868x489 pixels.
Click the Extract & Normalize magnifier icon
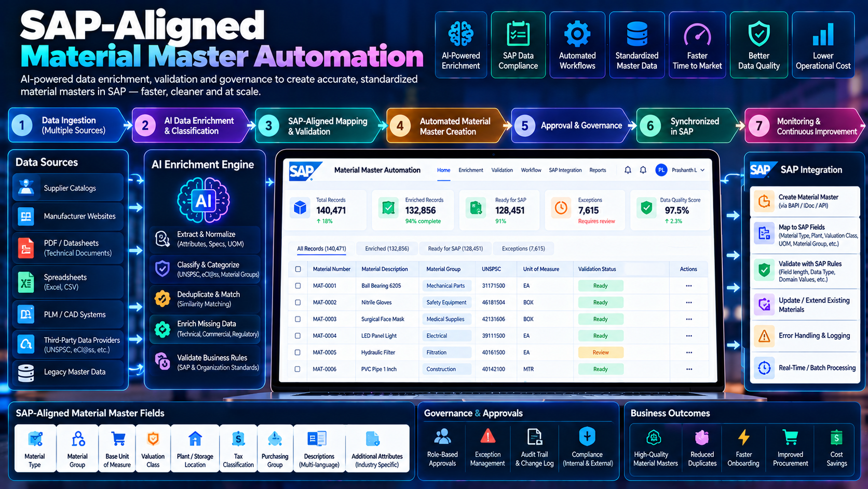pyautogui.click(x=162, y=239)
